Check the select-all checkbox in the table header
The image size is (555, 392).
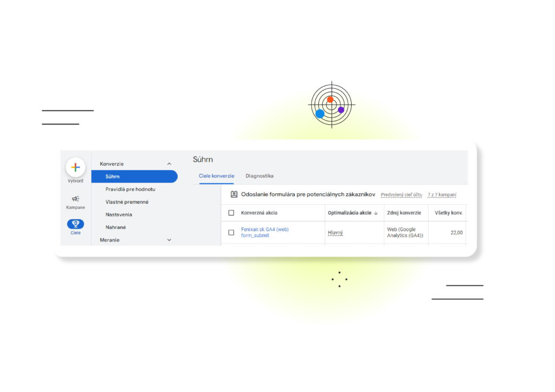pos(231,213)
